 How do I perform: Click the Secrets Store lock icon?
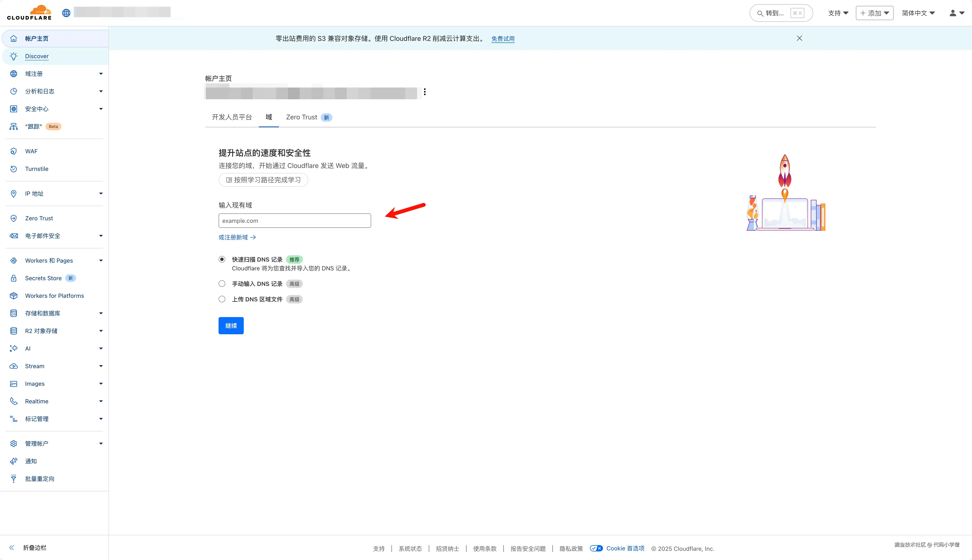[13, 278]
